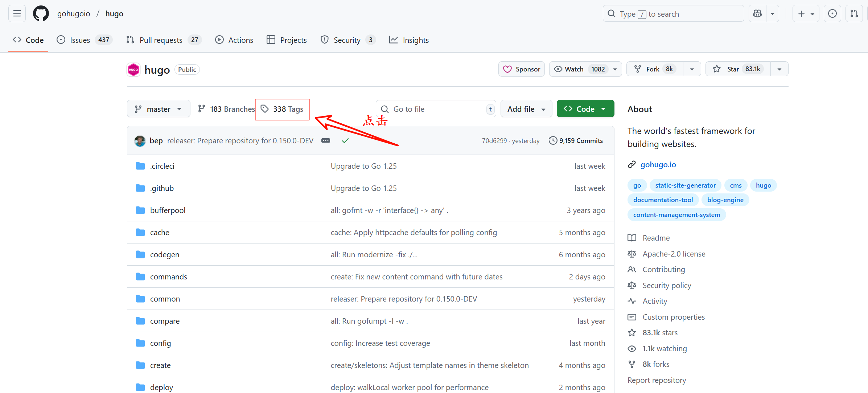Click bep's avatar on latest commit
The width and height of the screenshot is (868, 393).
tap(140, 141)
